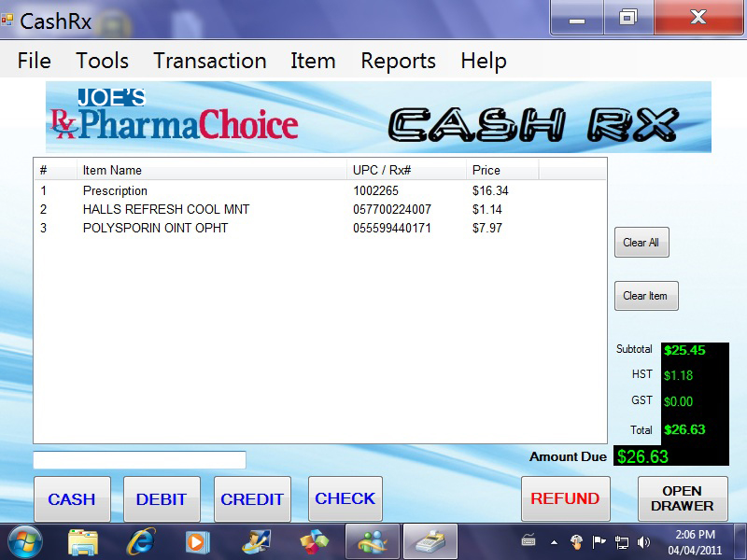Screen dimensions: 747x560
Task: Click the REFUND button
Action: [x=565, y=499]
